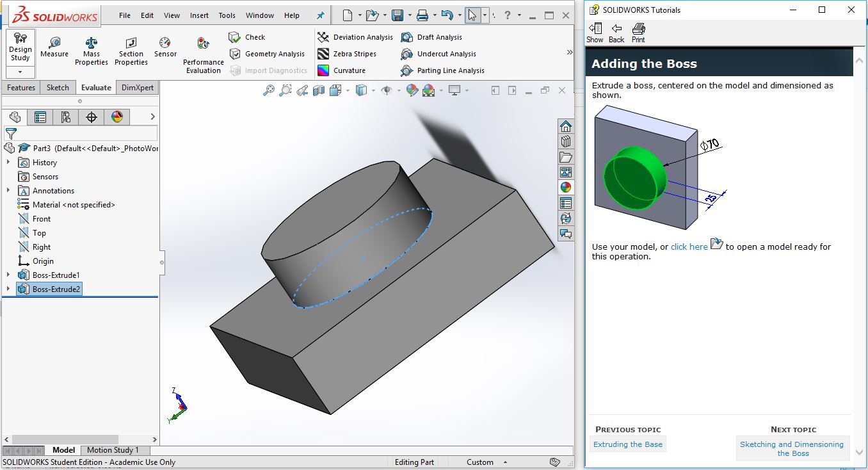The image size is (868, 470).
Task: Expand the Annotations folder
Action: [x=8, y=191]
